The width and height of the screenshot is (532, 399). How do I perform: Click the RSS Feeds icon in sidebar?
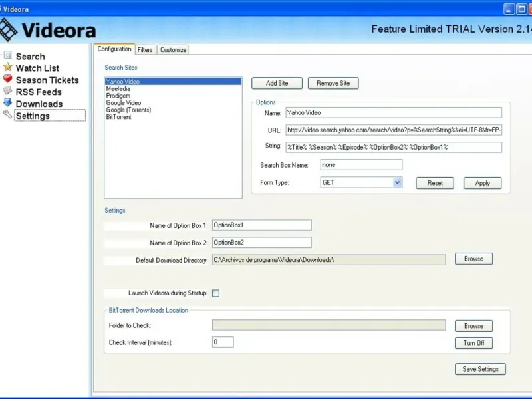(x=7, y=90)
